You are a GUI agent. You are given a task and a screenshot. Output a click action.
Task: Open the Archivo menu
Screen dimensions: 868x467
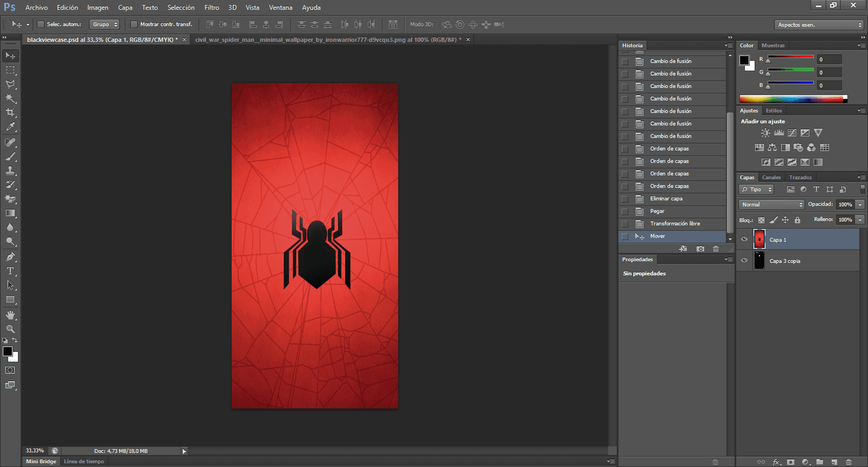36,8
